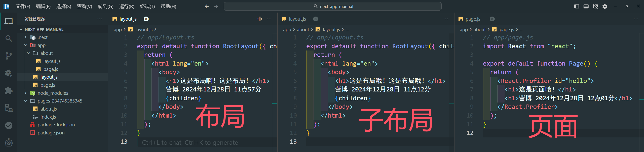Image resolution: width=644 pixels, height=152 pixels.
Task: Select the about layout.js editor tab
Action: pos(299,19)
